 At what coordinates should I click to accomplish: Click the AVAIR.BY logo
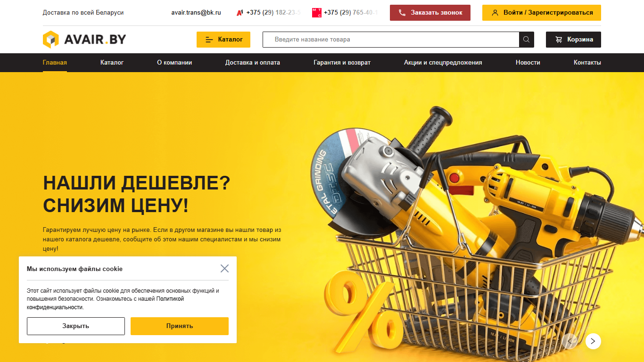tap(84, 40)
